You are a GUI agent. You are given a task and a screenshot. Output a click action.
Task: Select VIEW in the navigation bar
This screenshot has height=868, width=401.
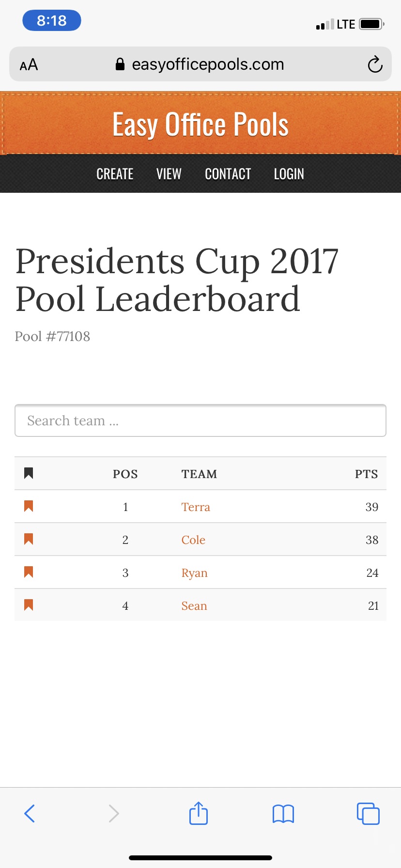coord(169,173)
